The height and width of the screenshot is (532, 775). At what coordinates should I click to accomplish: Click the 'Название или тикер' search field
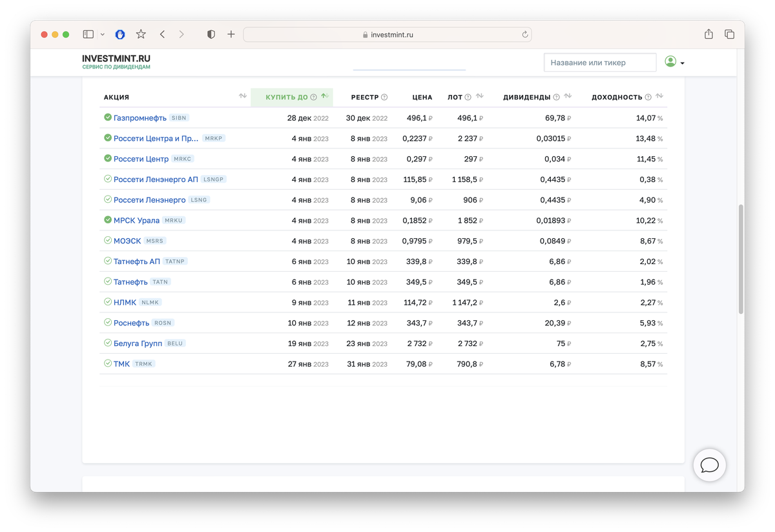coord(600,63)
